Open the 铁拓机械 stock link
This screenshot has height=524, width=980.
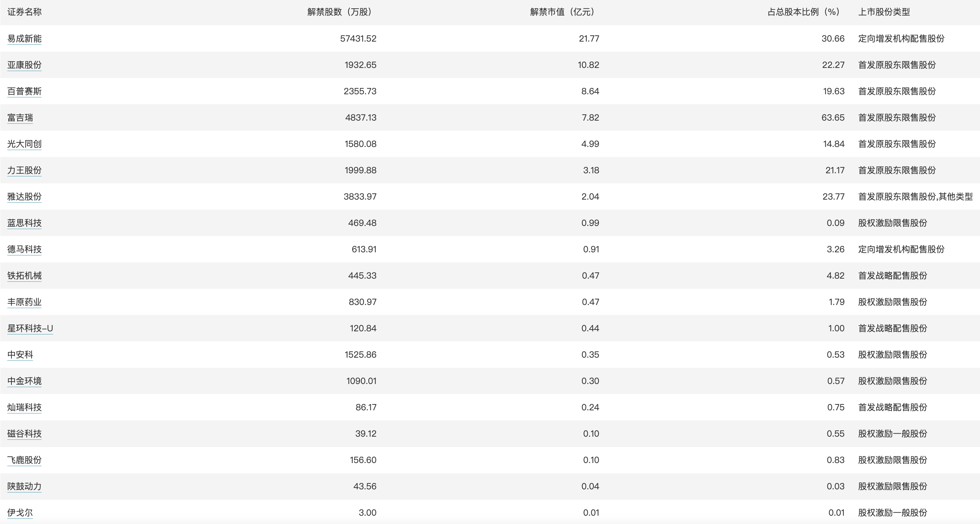[24, 276]
